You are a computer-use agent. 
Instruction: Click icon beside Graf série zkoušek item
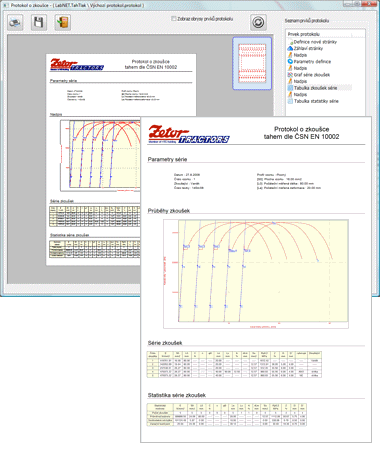click(290, 75)
